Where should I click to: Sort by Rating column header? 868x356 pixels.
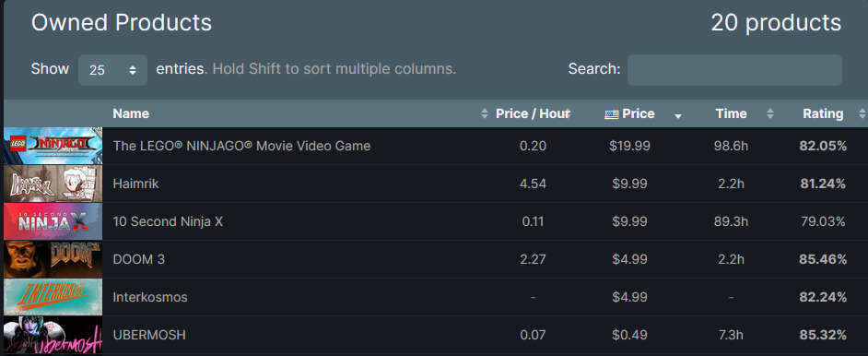823,113
